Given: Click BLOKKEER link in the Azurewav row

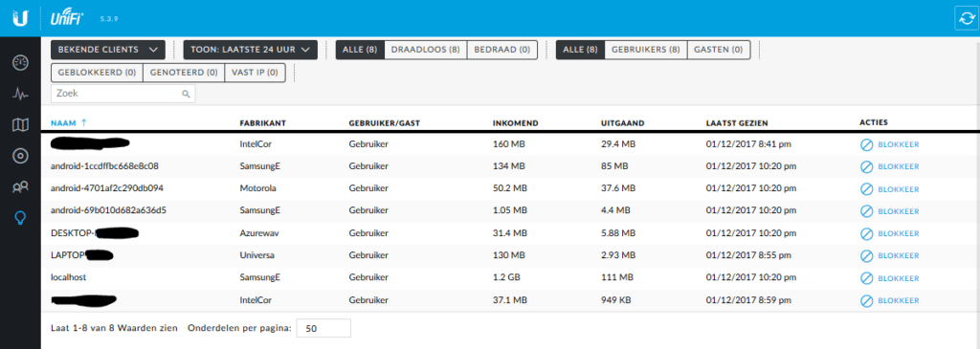Looking at the screenshot, I should [x=898, y=233].
